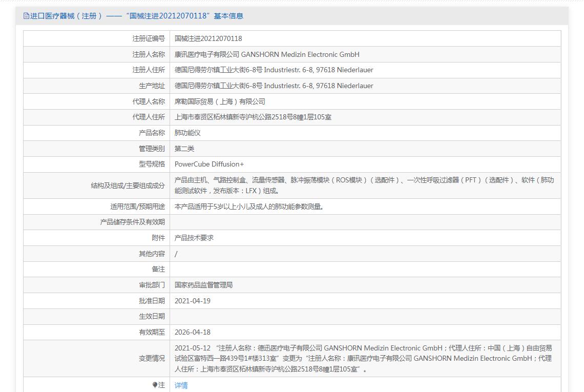Select registrant GANSHORN Medizin Electronic GmbH value

pyautogui.click(x=267, y=54)
